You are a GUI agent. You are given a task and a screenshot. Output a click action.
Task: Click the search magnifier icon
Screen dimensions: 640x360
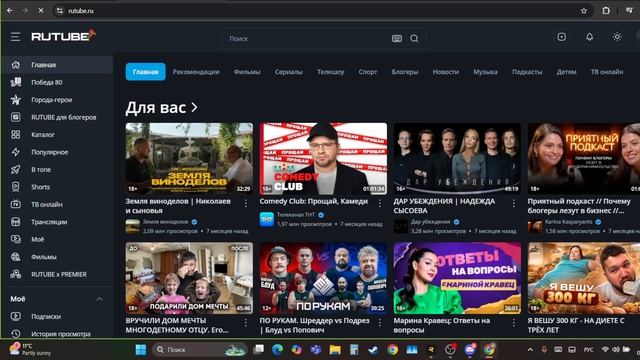point(414,38)
